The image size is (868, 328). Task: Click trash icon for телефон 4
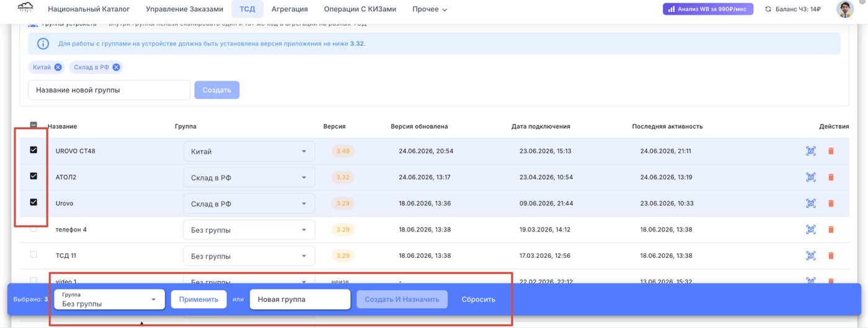pos(831,229)
